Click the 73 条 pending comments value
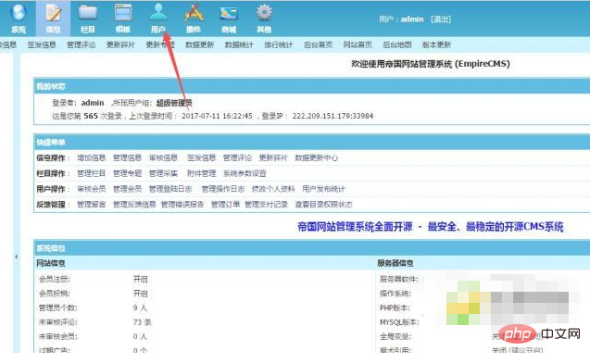The width and height of the screenshot is (590, 364). click(x=143, y=322)
